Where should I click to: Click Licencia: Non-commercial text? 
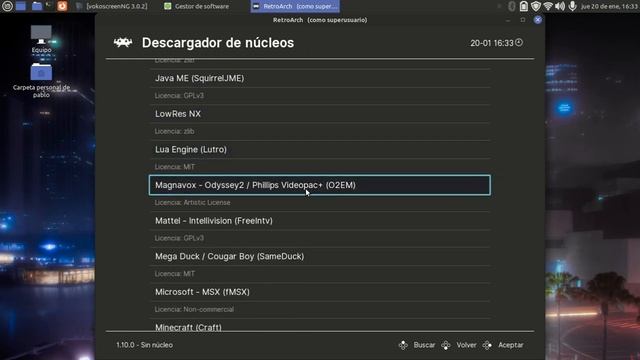pyautogui.click(x=194, y=309)
